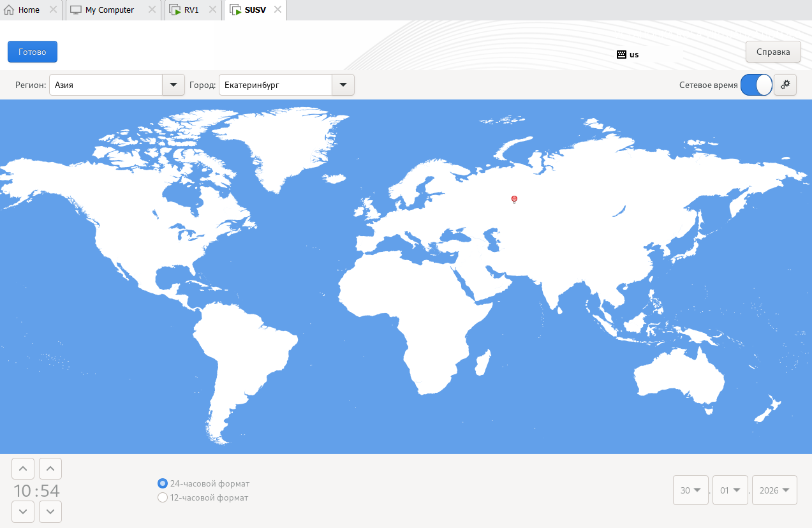Increase hours with the up arrow
This screenshot has width=812, height=528.
pos(23,469)
